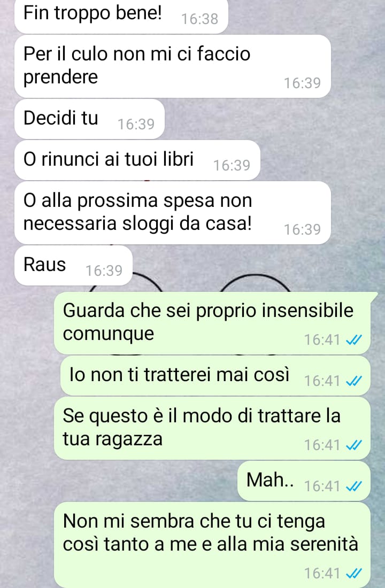The image size is (385, 588).
Task: Tap the 'Io non ti tratterei mai così' bubble
Action: [x=215, y=376]
